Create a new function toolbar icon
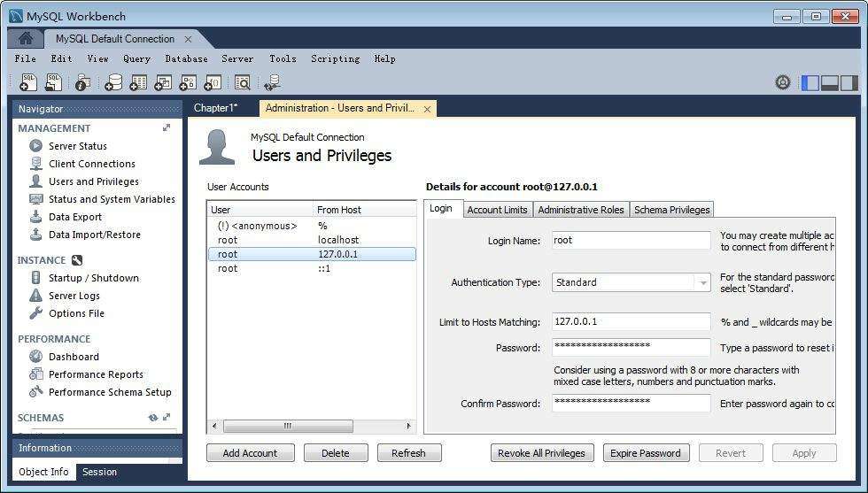The width and height of the screenshot is (868, 493). (x=213, y=82)
